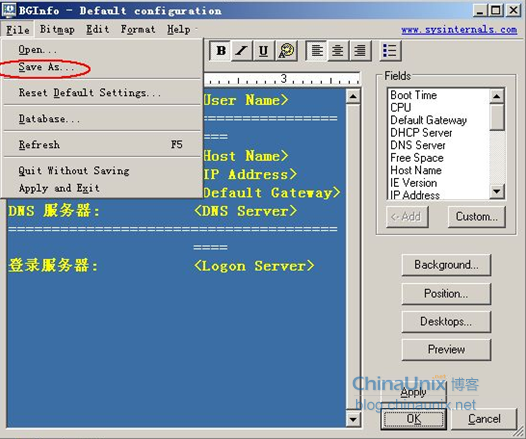Image resolution: width=526 pixels, height=439 pixels.
Task: Click the BGInfo title bar app icon
Action: click(x=8, y=10)
